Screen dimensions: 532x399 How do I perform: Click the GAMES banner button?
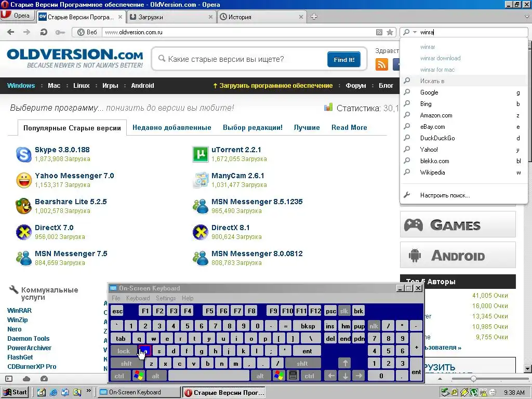458,224
